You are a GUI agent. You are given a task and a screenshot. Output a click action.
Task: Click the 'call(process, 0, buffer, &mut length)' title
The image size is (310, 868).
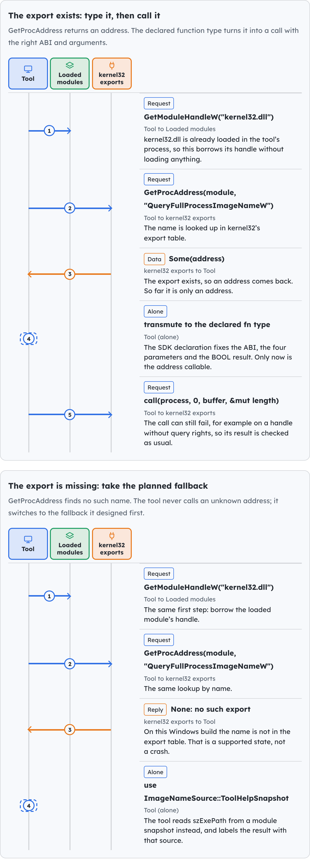[211, 401]
